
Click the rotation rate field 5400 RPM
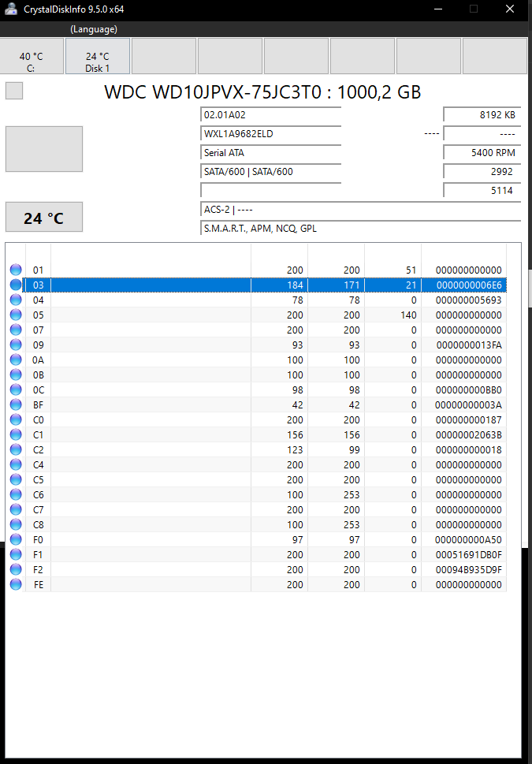coord(482,152)
